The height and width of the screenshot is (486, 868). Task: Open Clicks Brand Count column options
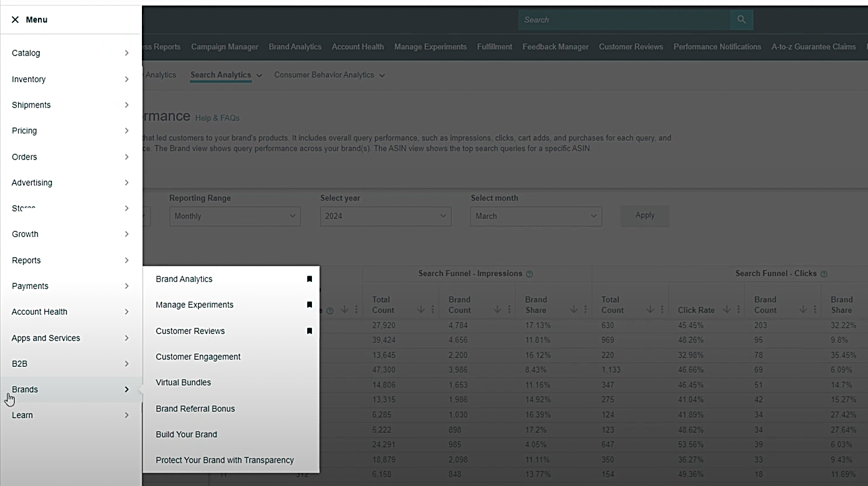pos(815,310)
